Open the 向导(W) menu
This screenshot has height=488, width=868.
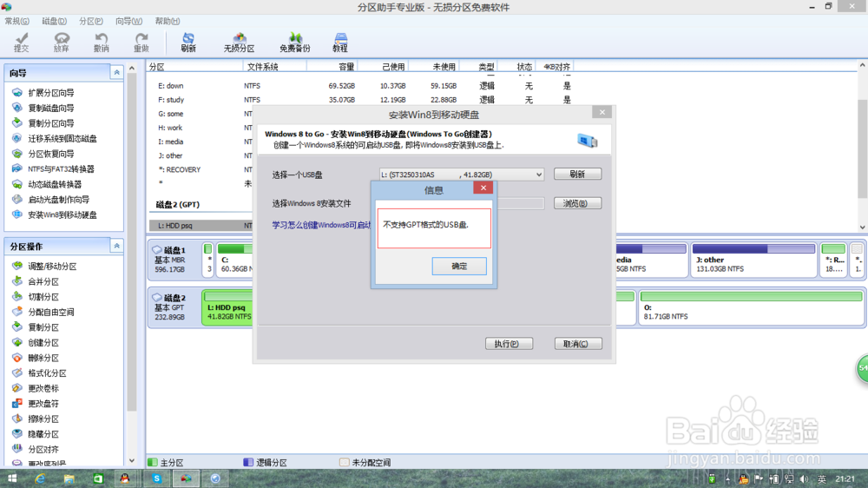[x=128, y=21]
